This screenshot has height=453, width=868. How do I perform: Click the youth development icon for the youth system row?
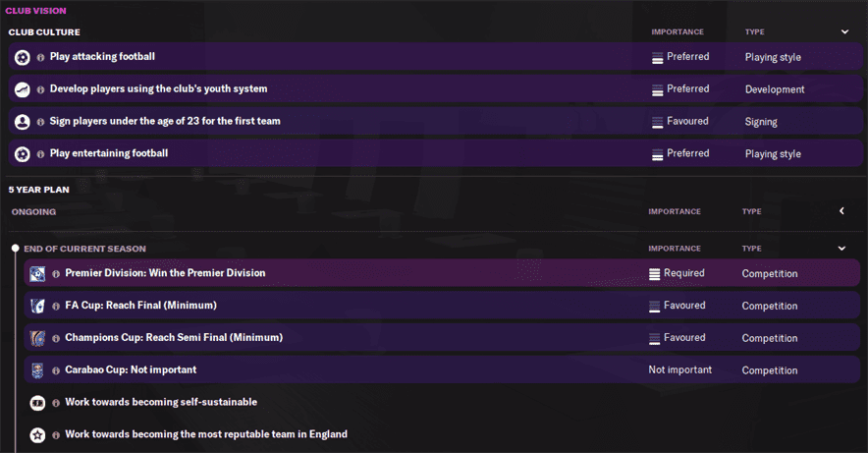pos(23,89)
